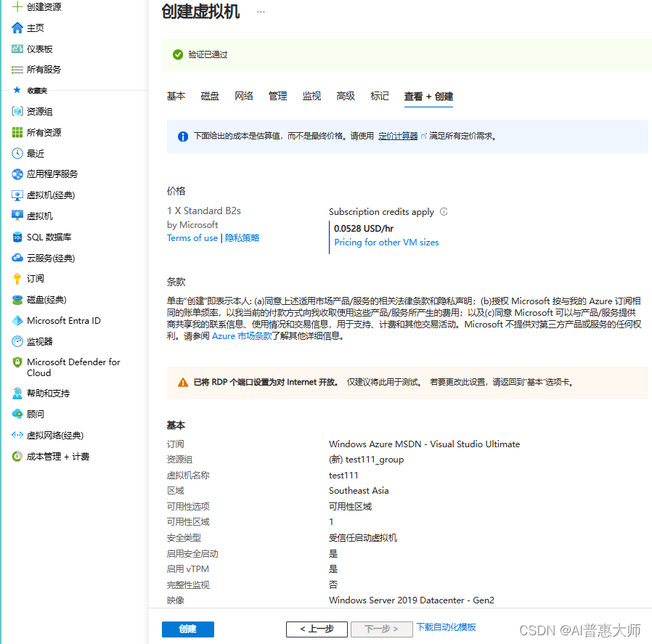Go back with the 上一步 button

(317, 629)
